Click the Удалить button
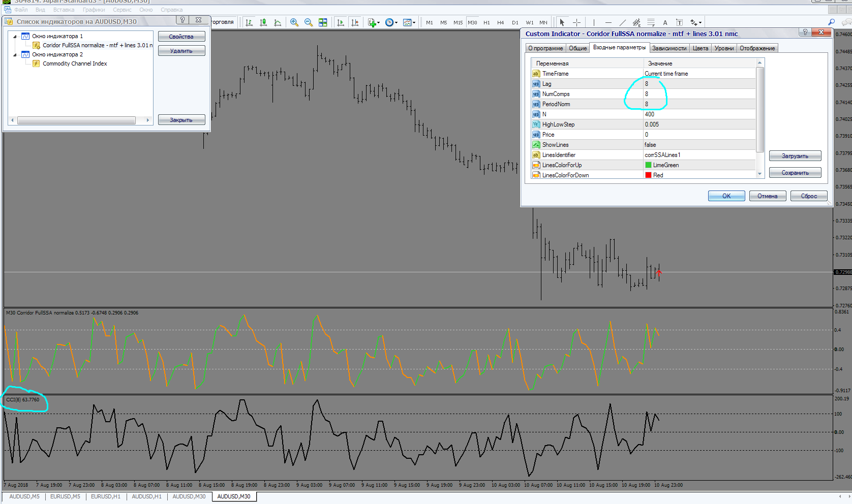The height and width of the screenshot is (504, 852). click(181, 51)
